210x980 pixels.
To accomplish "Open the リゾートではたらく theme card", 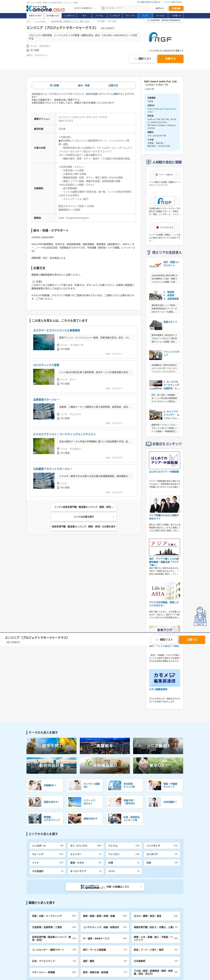I will 85,802.
